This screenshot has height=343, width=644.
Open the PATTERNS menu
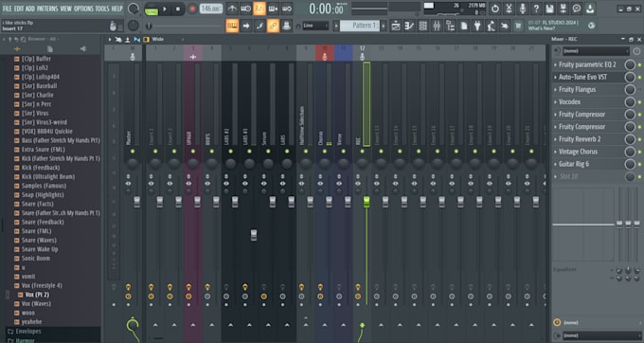47,9
